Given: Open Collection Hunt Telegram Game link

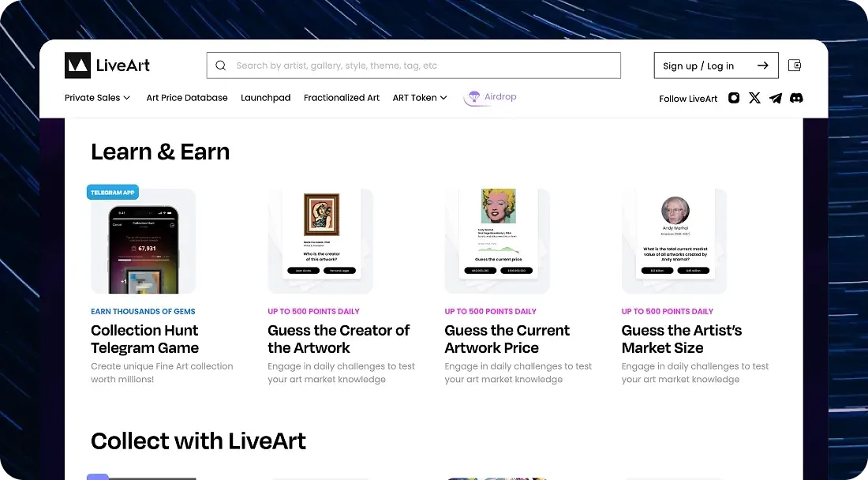Looking at the screenshot, I should pos(144,339).
